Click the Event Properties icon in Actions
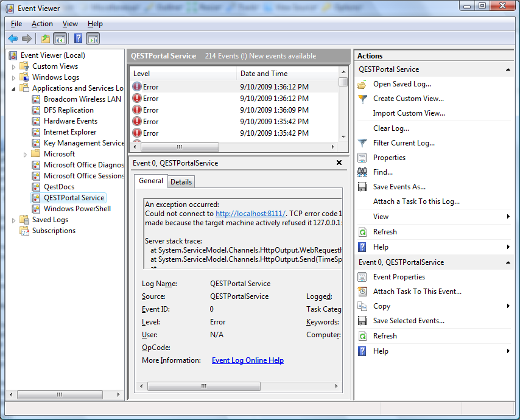 point(363,277)
